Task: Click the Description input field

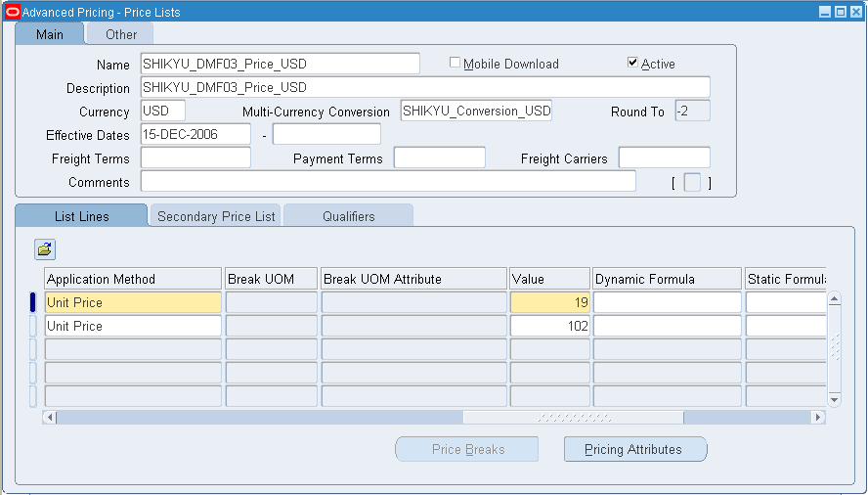Action: (x=425, y=87)
